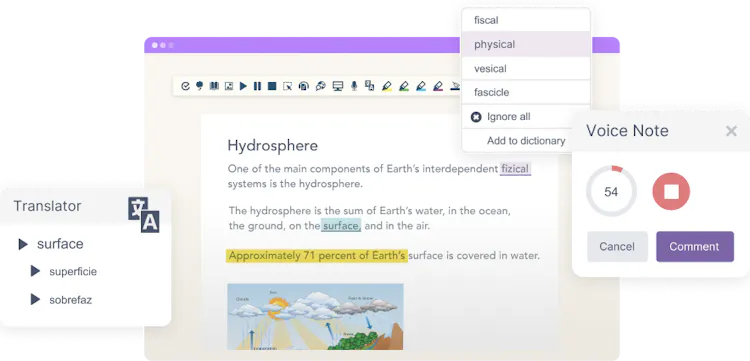Select the pink highlighter tool

pyautogui.click(x=438, y=86)
